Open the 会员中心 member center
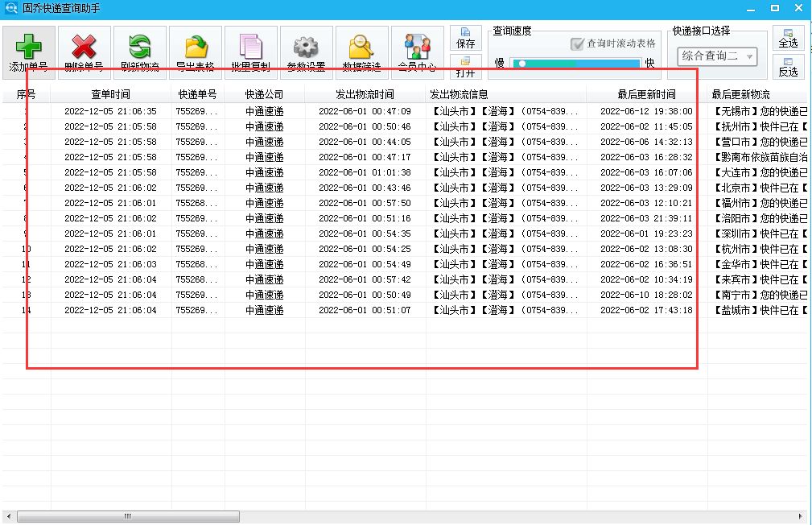Viewport: 812px width, 525px height. click(416, 50)
